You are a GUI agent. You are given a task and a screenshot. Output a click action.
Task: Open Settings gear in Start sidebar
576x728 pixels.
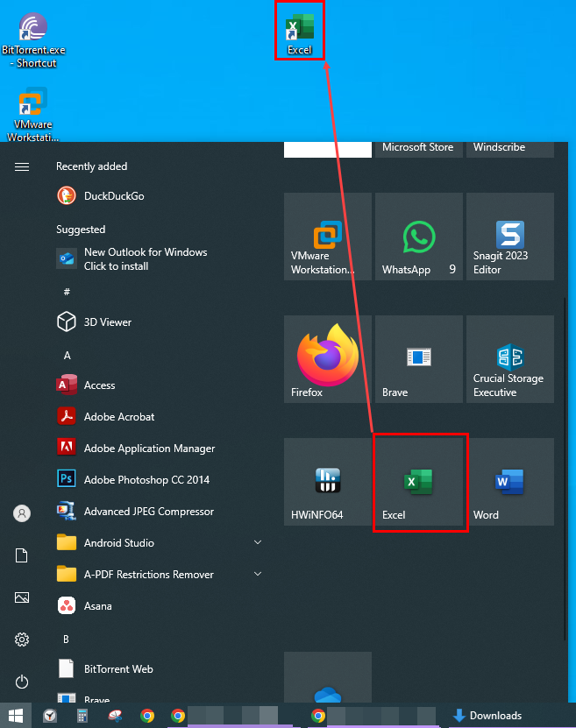pyautogui.click(x=22, y=640)
